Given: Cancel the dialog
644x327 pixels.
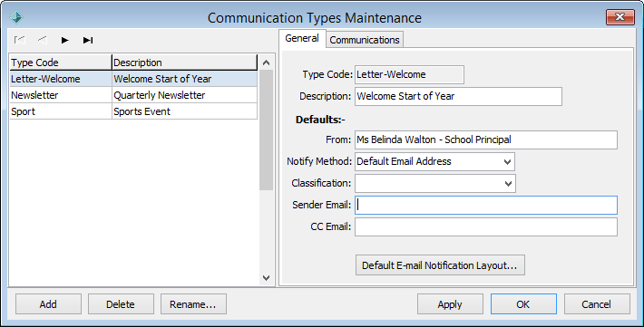Looking at the screenshot, I should [x=596, y=304].
